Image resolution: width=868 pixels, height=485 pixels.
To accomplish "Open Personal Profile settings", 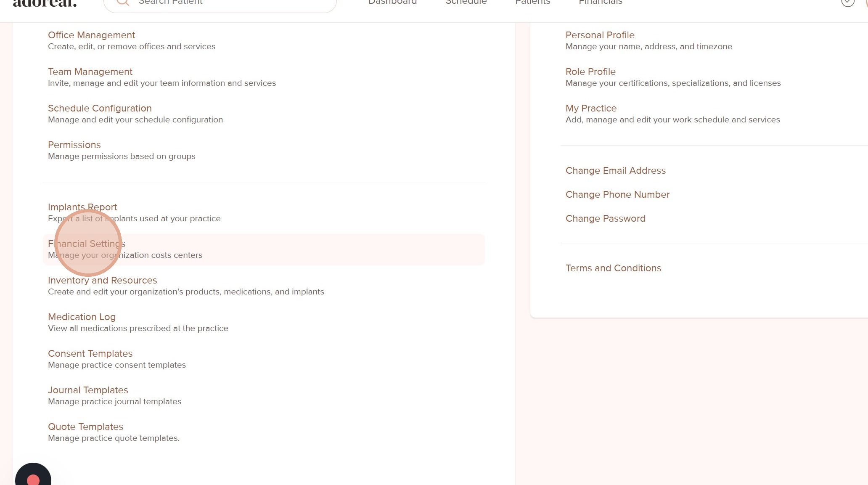I will click(600, 35).
